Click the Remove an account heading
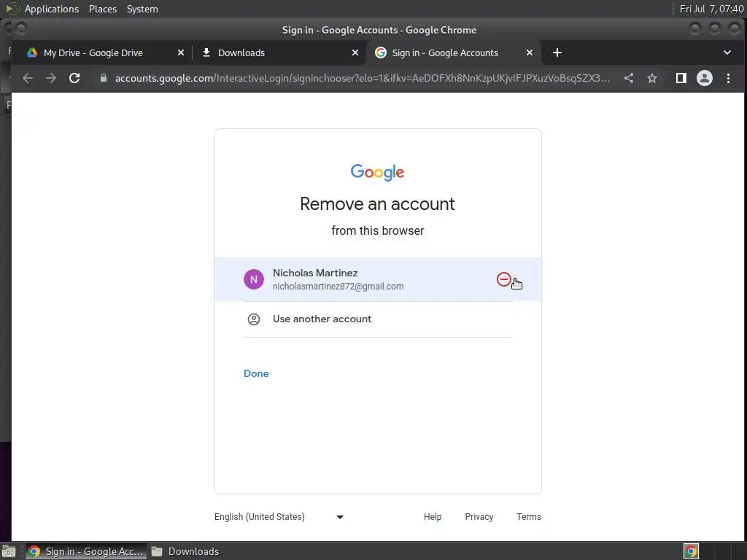Screen dimensions: 747x560 click(377, 204)
